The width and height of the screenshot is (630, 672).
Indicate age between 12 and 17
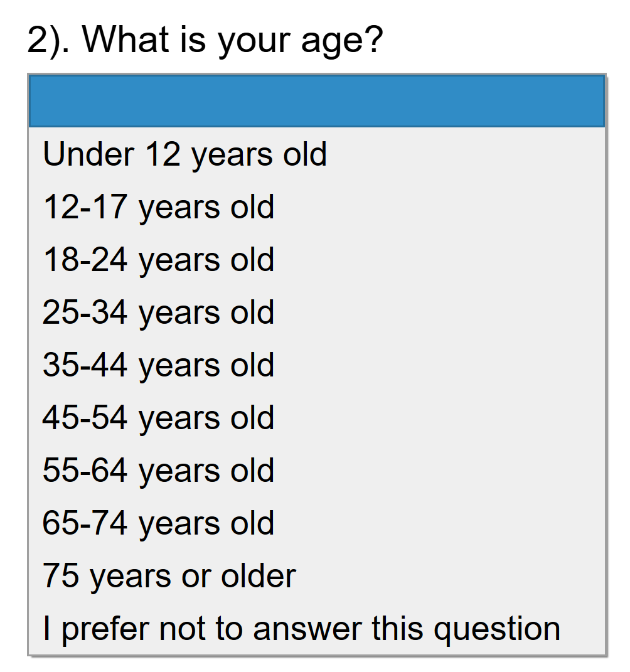(158, 207)
